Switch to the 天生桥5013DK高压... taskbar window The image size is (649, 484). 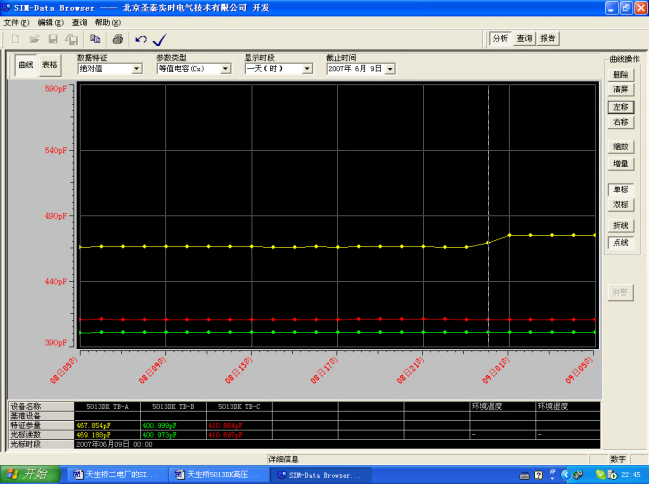click(x=218, y=474)
